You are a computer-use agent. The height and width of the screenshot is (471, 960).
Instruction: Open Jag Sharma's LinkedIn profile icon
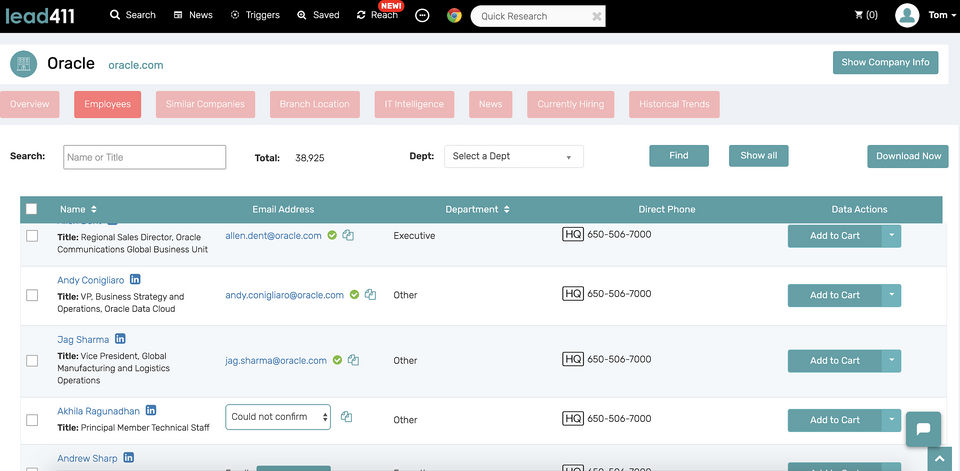click(x=120, y=339)
